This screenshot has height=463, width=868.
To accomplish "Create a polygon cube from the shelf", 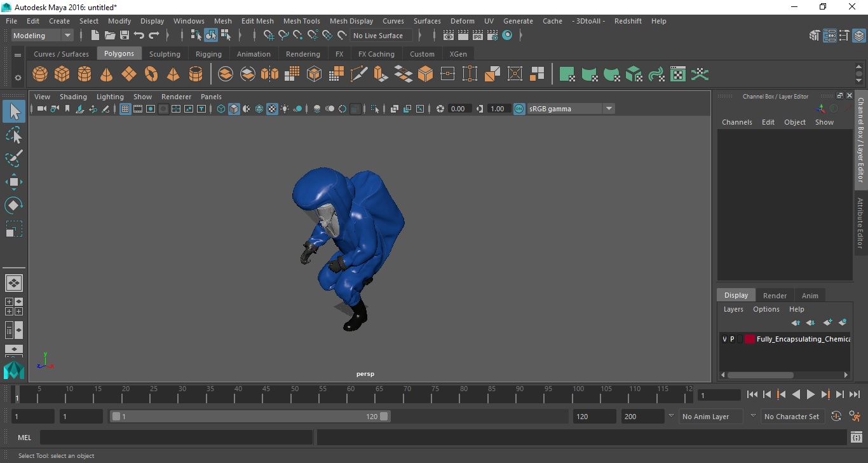I will click(x=62, y=74).
